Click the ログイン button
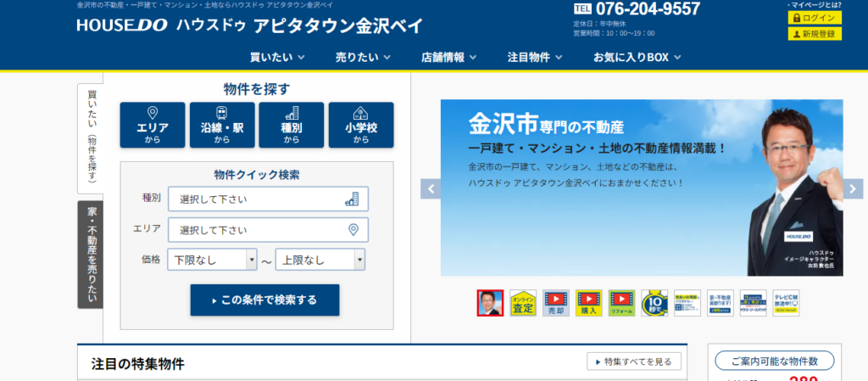868x381 pixels. point(815,18)
